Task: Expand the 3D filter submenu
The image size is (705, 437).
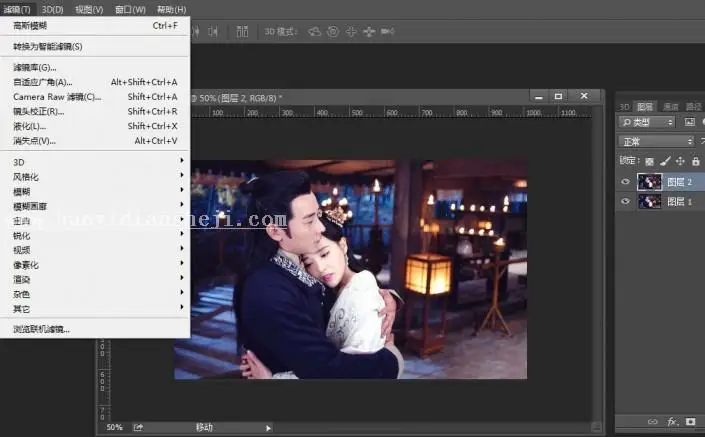Action: pos(95,162)
